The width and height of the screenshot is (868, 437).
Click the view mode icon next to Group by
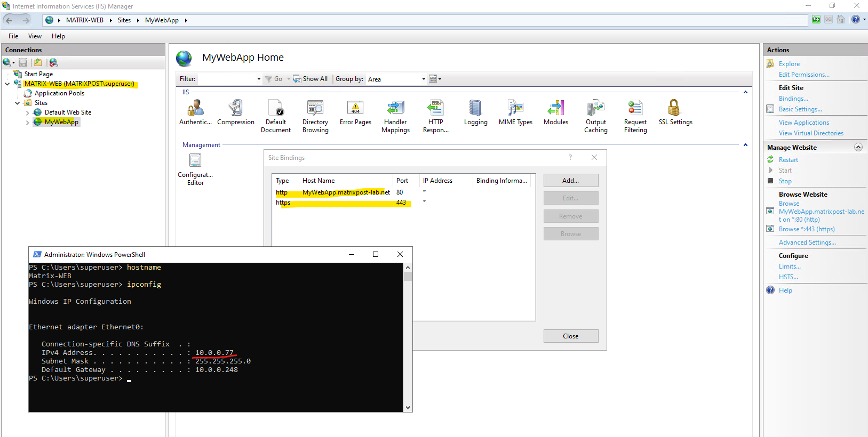coord(435,79)
